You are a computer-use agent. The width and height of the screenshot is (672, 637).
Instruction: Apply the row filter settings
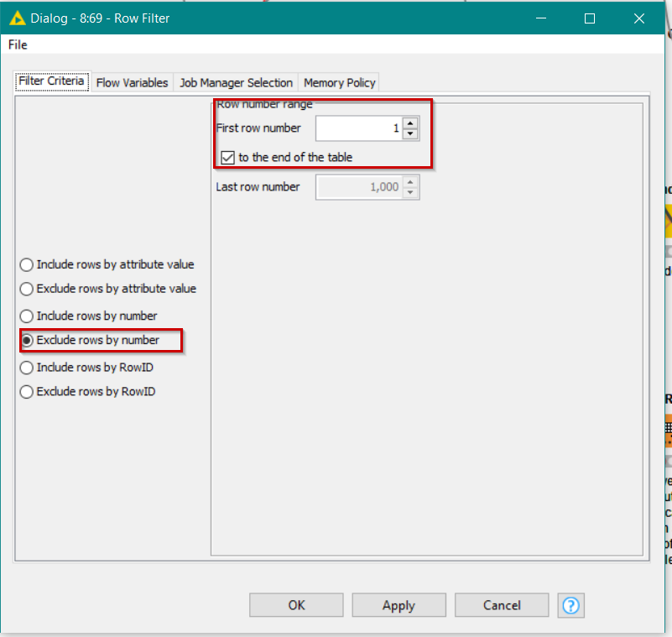click(x=399, y=604)
